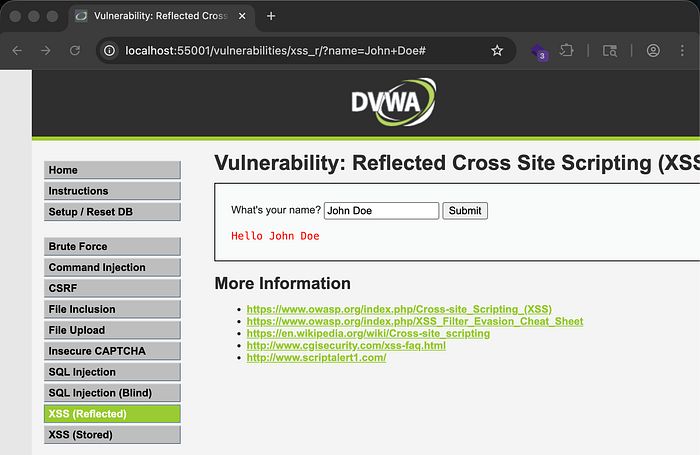Image resolution: width=700 pixels, height=455 pixels.
Task: Bookmark this page with the star icon
Action: tap(497, 50)
